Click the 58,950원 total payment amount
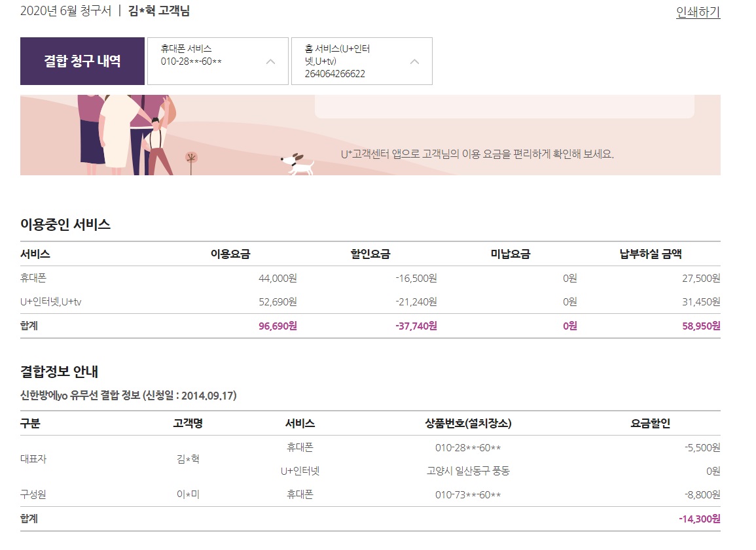This screenshot has height=550, width=756. [x=701, y=326]
